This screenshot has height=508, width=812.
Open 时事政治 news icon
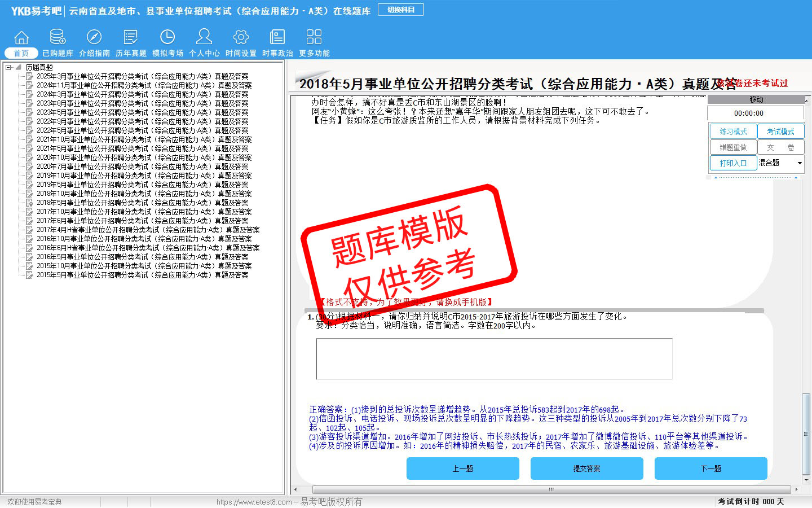(277, 38)
